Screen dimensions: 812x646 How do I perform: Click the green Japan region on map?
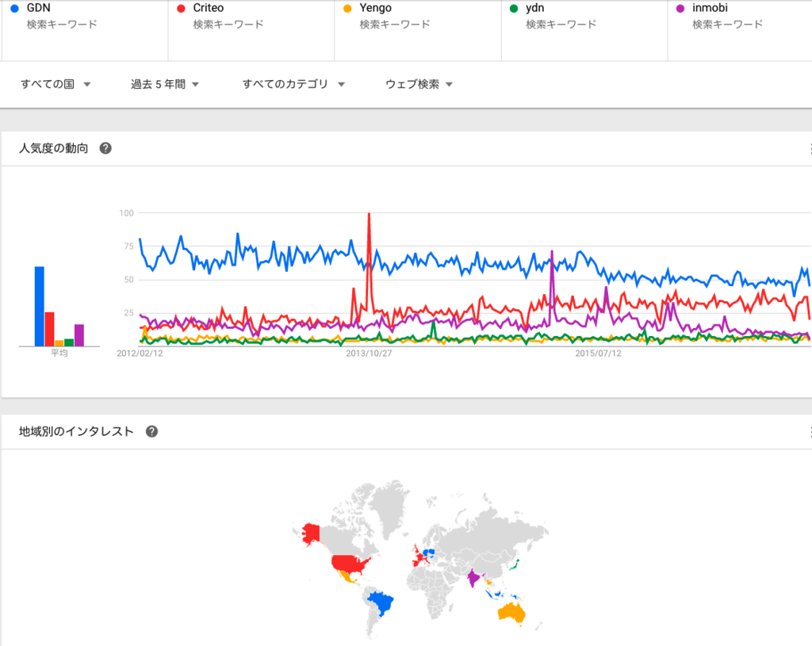click(x=514, y=564)
